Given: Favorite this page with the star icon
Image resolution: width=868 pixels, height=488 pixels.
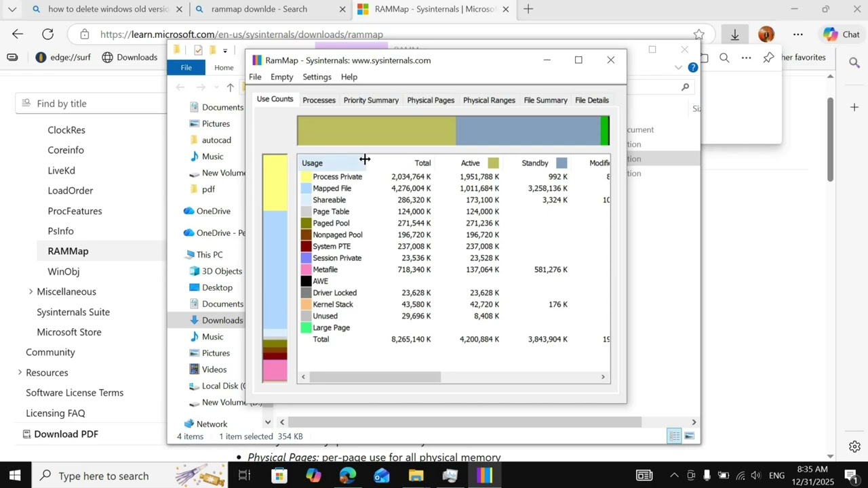Looking at the screenshot, I should click(x=698, y=35).
